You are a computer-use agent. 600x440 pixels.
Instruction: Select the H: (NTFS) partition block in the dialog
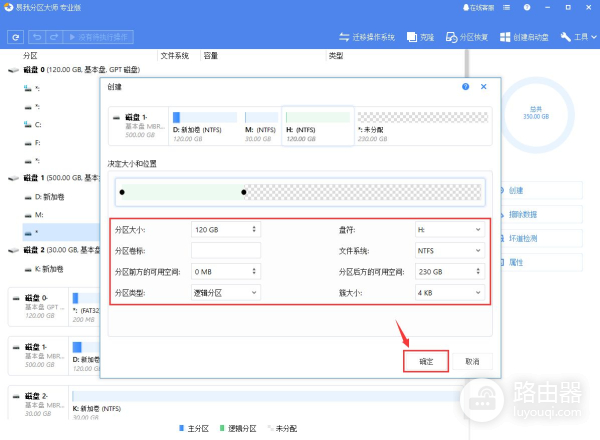coord(318,126)
